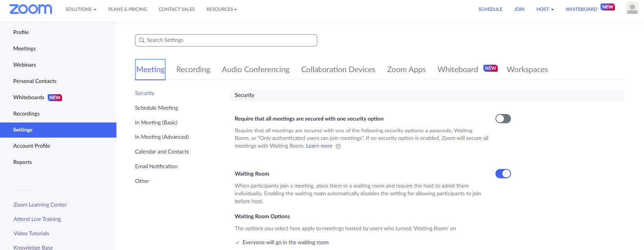The height and width of the screenshot is (250, 644).
Task: Click the Security section header bar
Action: click(x=427, y=95)
